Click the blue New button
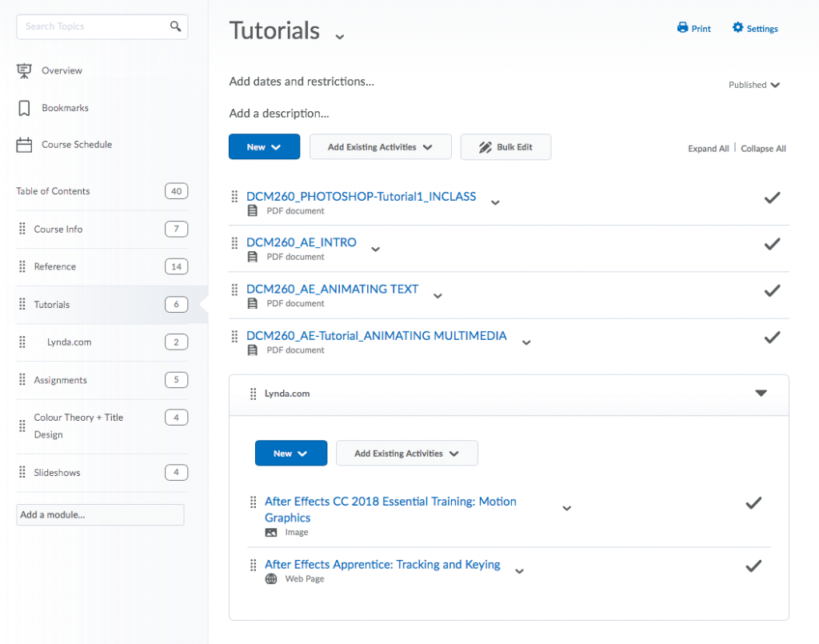819x644 pixels. 264,146
